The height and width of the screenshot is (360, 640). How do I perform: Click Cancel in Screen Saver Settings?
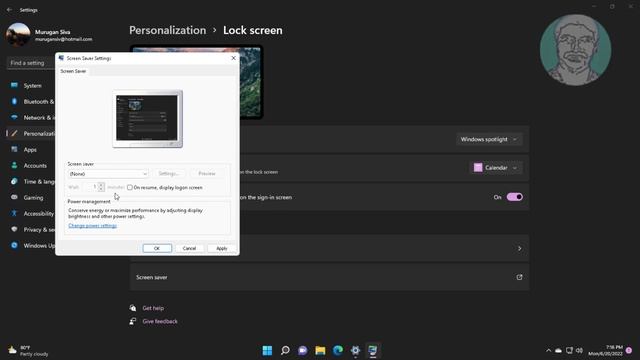point(189,248)
